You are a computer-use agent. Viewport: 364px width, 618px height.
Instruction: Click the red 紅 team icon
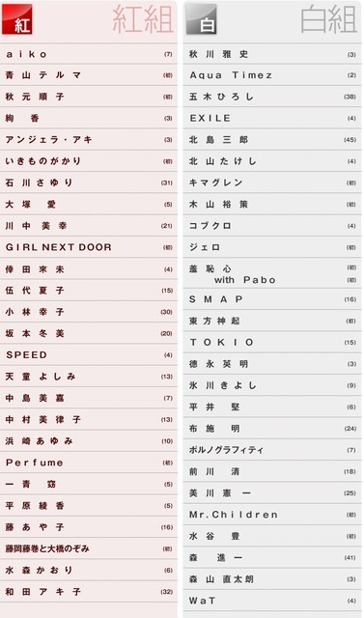click(x=17, y=19)
